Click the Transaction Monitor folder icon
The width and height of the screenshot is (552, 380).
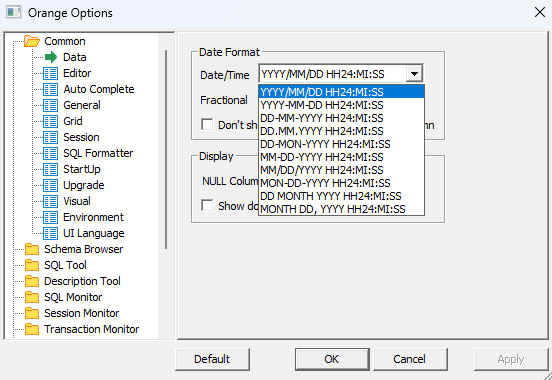click(x=32, y=329)
